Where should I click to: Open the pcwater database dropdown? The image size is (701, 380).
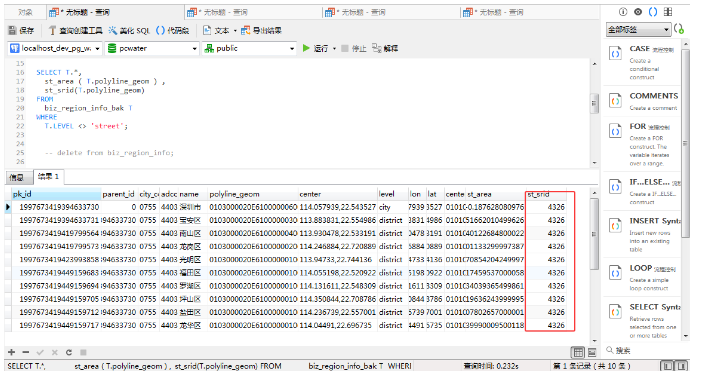(194, 48)
